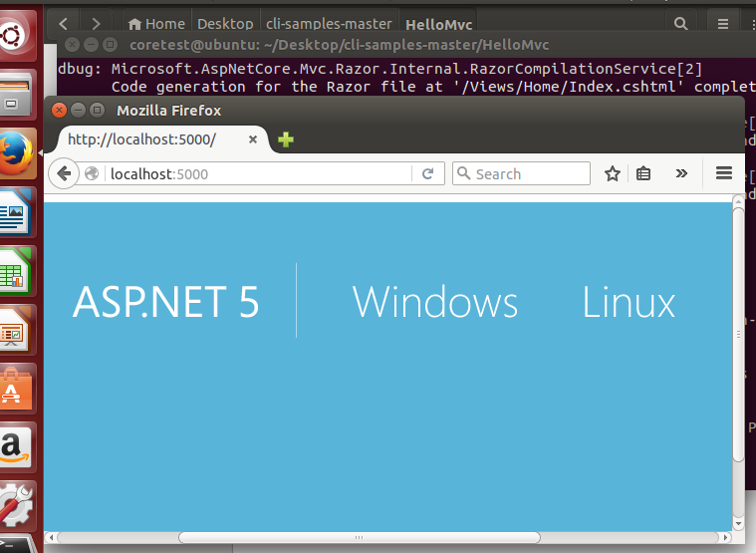Focus the localhost:5000 address bar

(258, 173)
